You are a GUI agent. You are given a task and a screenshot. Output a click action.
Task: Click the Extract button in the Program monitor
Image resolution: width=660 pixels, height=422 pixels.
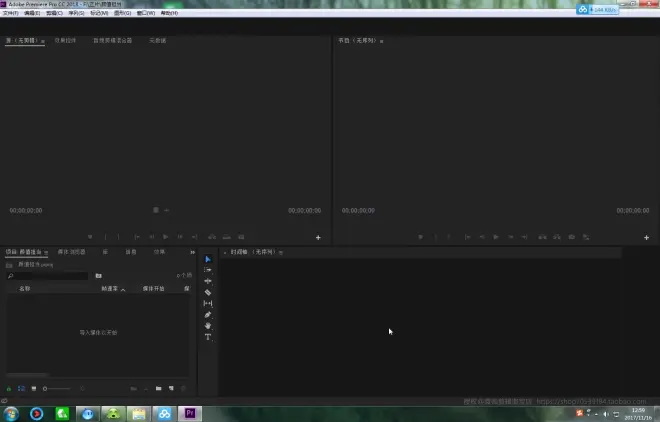pos(557,237)
